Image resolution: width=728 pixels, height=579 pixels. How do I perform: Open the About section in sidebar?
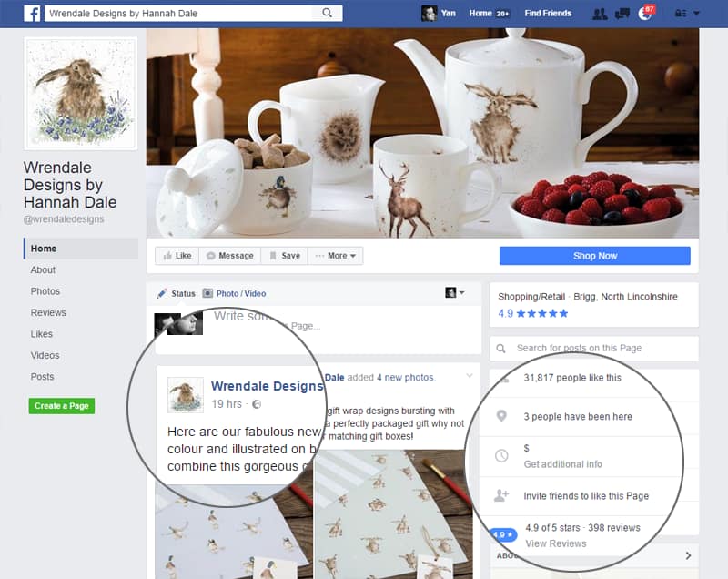click(x=43, y=269)
